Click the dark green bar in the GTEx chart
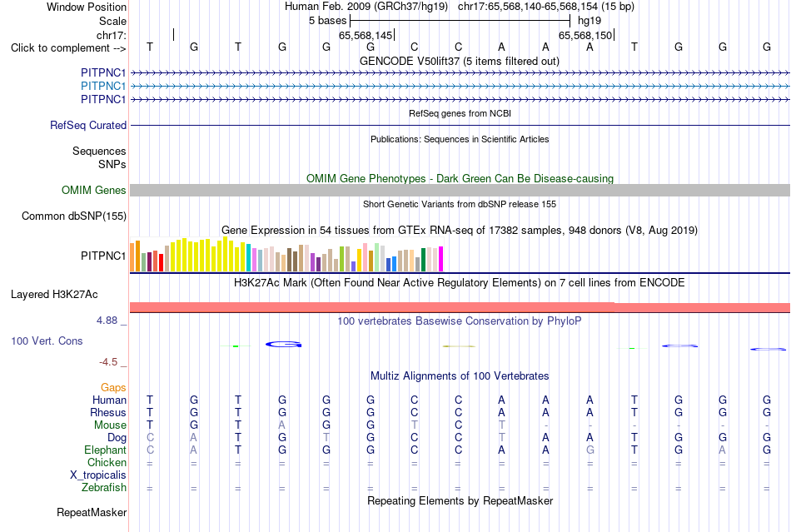The height and width of the screenshot is (532, 791). (x=423, y=260)
